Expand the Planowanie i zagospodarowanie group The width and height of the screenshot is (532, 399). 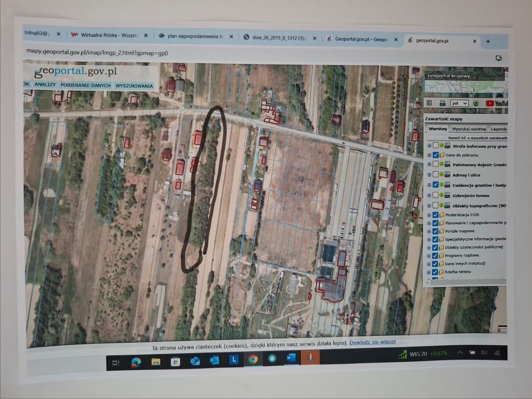[429, 223]
